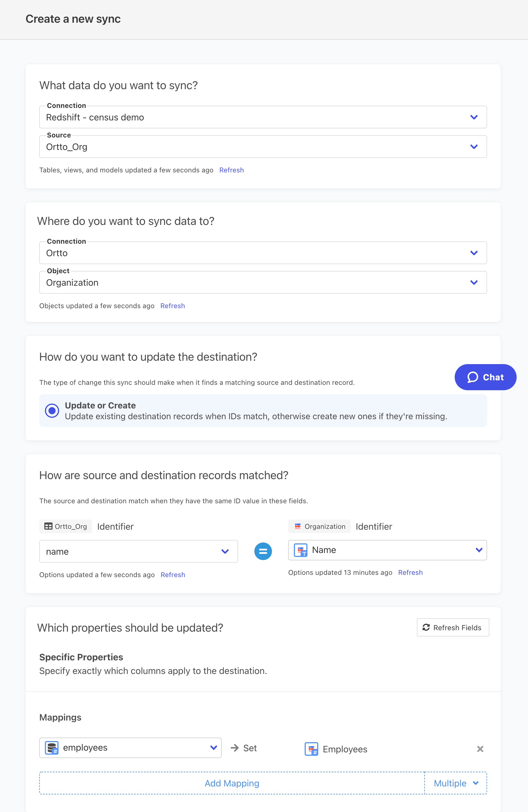Click the Organization identifier logo icon
This screenshot has height=812, width=528.
[x=298, y=526]
